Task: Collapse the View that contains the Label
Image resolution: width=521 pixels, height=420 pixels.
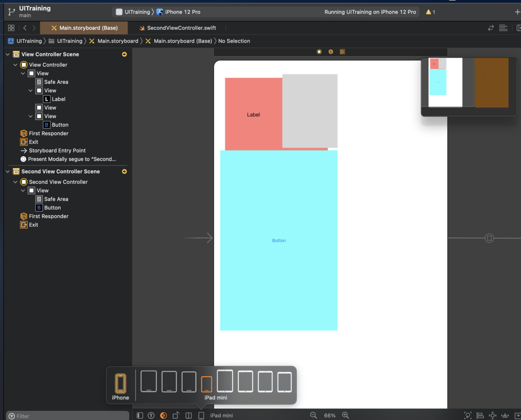Action: point(30,91)
